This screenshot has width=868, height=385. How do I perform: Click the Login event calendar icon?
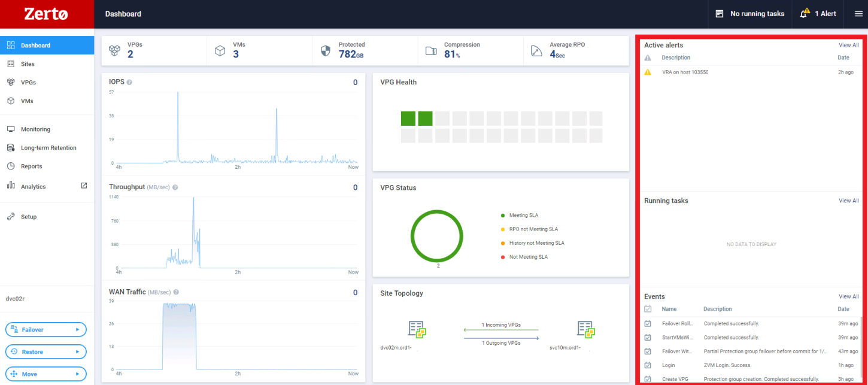tap(648, 365)
